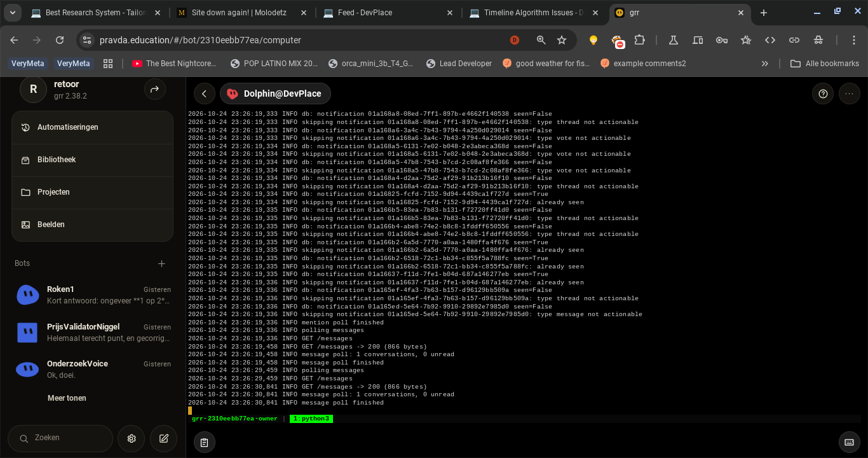Click the back chevron beside Dolphin@DevPlace

[x=205, y=94]
